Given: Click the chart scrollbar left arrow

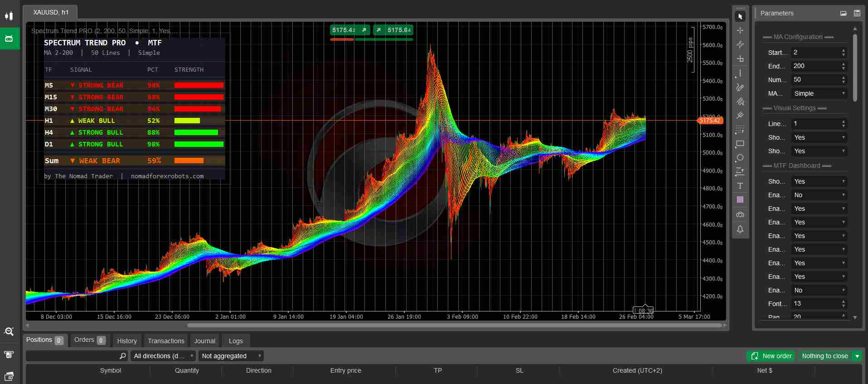Looking at the screenshot, I should [x=28, y=325].
